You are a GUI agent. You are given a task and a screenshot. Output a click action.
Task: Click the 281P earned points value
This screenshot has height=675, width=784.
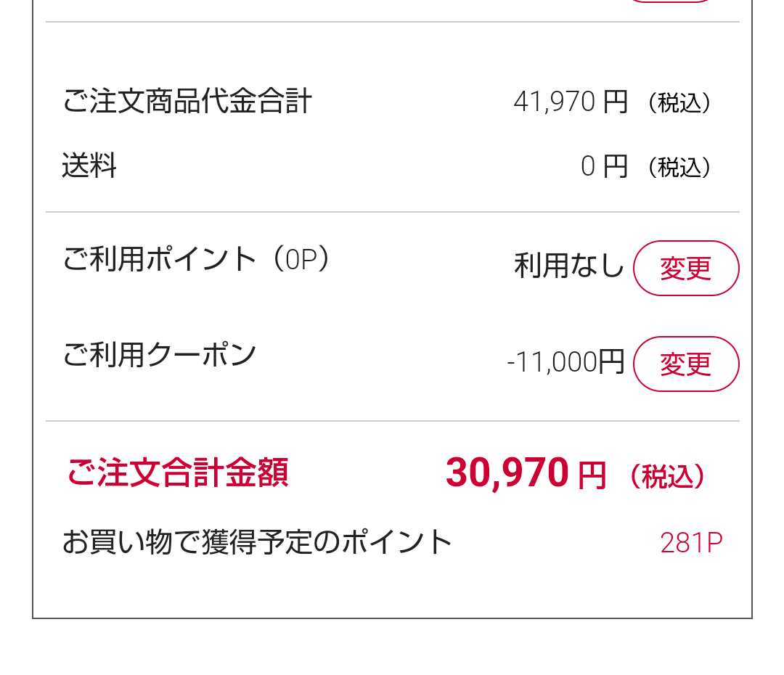pyautogui.click(x=691, y=543)
